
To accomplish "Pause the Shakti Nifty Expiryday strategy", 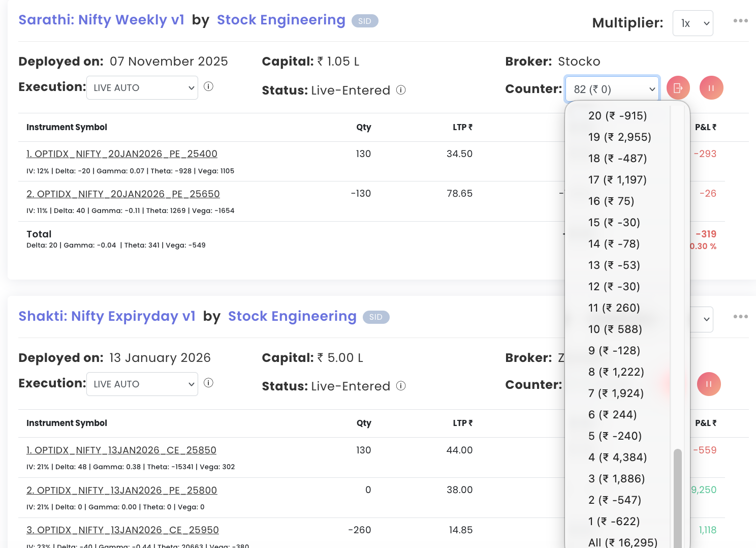I will (x=709, y=384).
